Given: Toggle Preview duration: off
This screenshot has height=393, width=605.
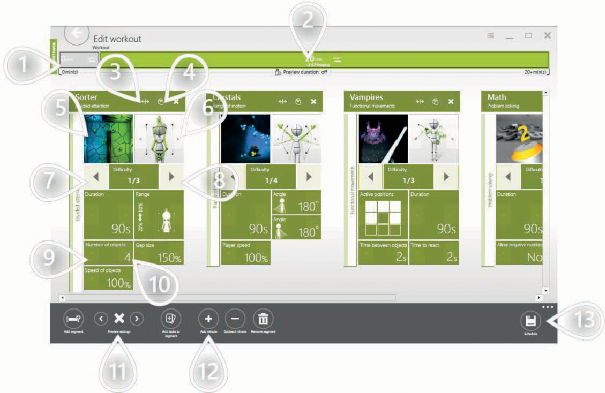Looking at the screenshot, I should click(x=301, y=72).
